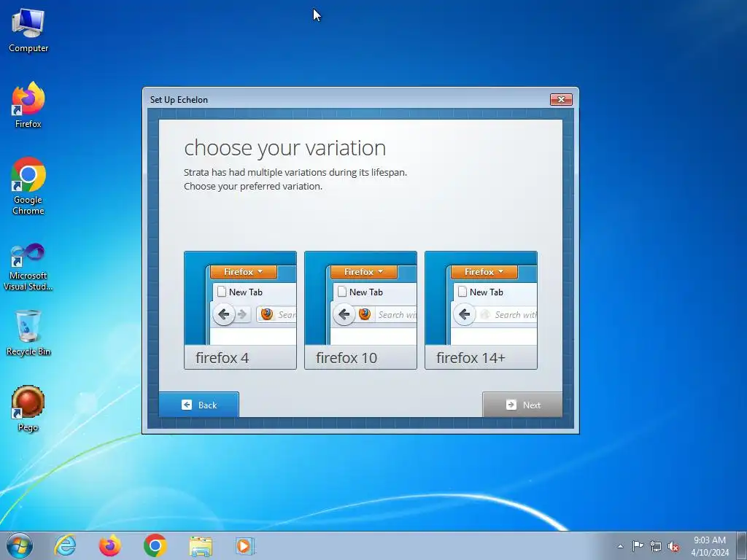This screenshot has height=560, width=747.
Task: Open the Computer desktop icon
Action: [x=28, y=31]
